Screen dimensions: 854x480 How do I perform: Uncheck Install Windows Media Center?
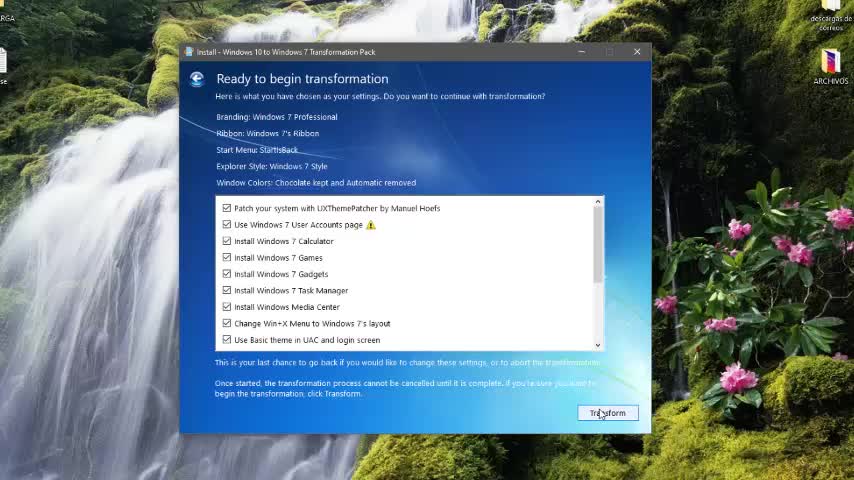pyautogui.click(x=227, y=307)
